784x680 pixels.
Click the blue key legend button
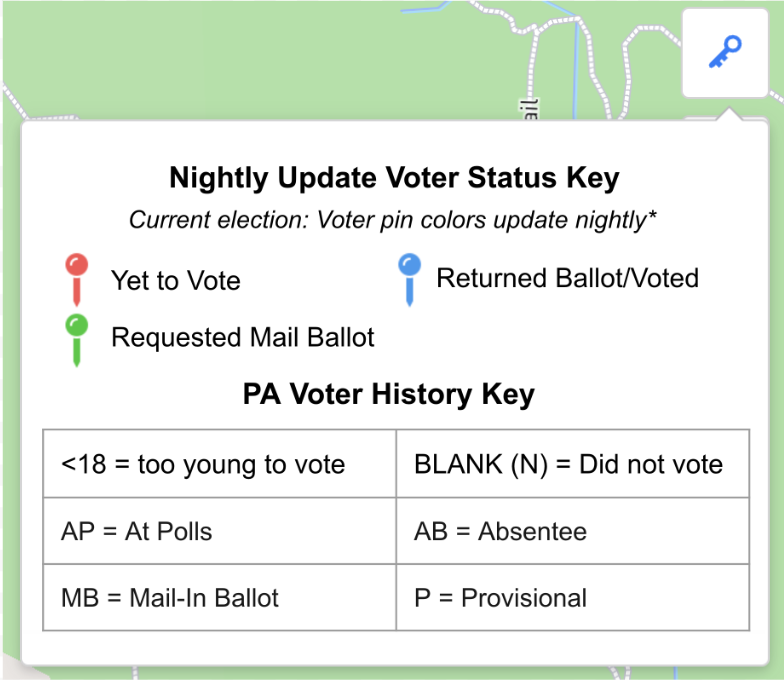click(725, 53)
